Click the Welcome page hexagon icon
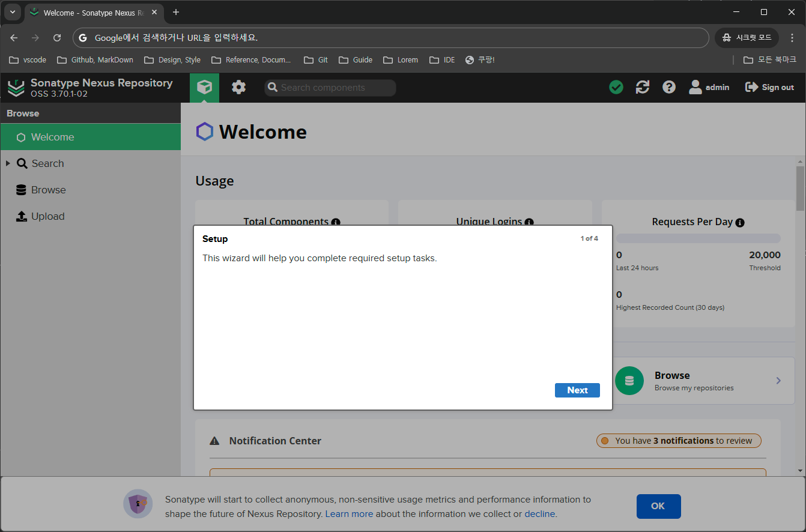This screenshot has width=806, height=532. pos(205,131)
